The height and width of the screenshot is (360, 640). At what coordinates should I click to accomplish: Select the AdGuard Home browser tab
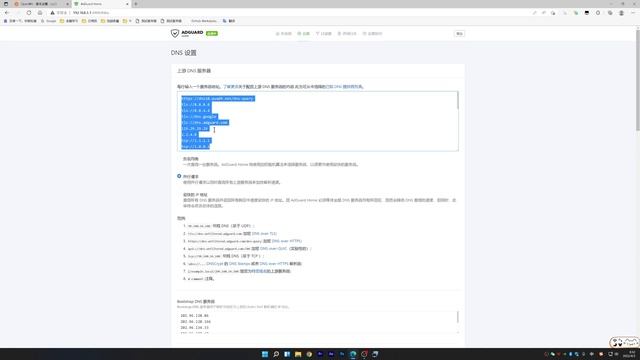point(101,4)
